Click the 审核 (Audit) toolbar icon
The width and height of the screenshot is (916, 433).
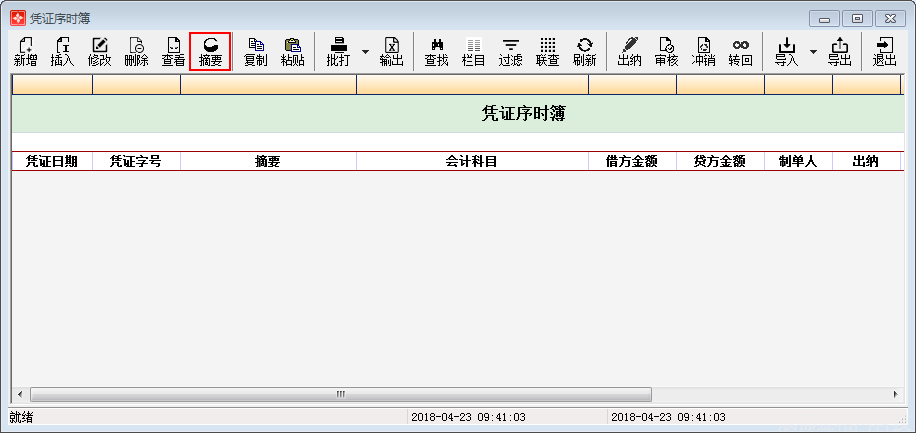pos(666,51)
